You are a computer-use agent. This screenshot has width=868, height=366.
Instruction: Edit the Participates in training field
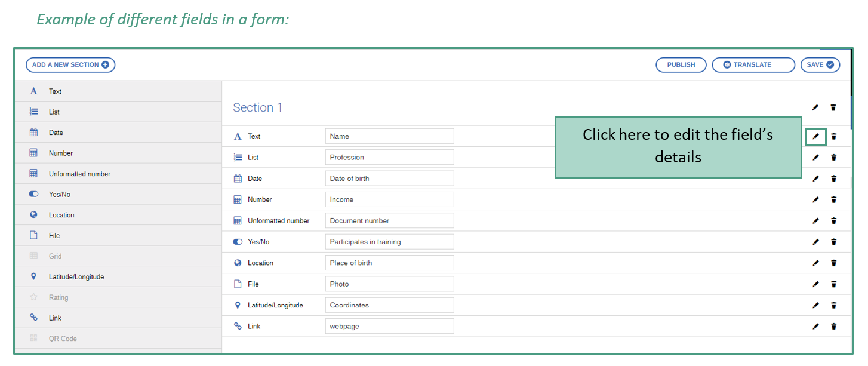pyautogui.click(x=815, y=242)
